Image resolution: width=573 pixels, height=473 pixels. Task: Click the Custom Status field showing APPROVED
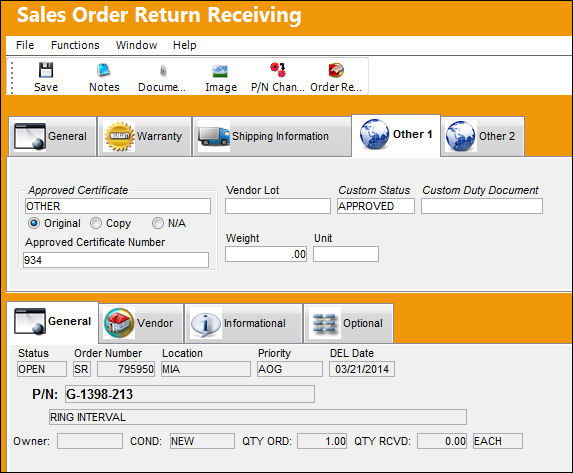coord(376,206)
